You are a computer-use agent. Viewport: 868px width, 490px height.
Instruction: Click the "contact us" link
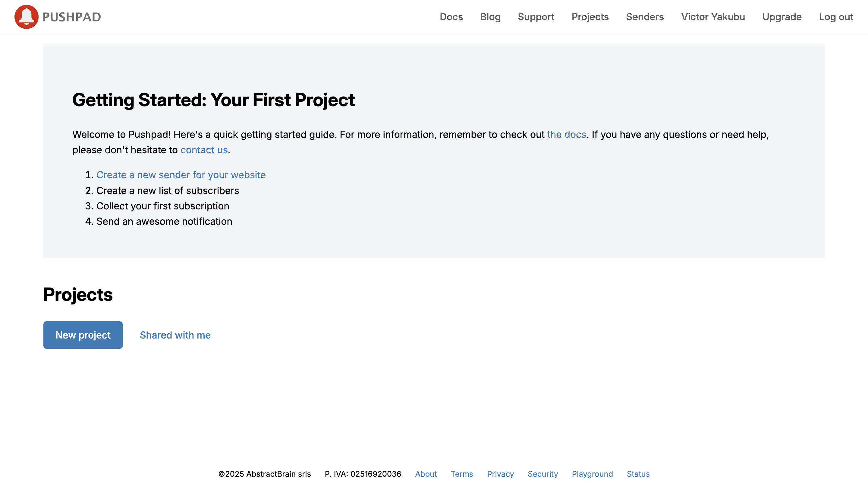204,150
